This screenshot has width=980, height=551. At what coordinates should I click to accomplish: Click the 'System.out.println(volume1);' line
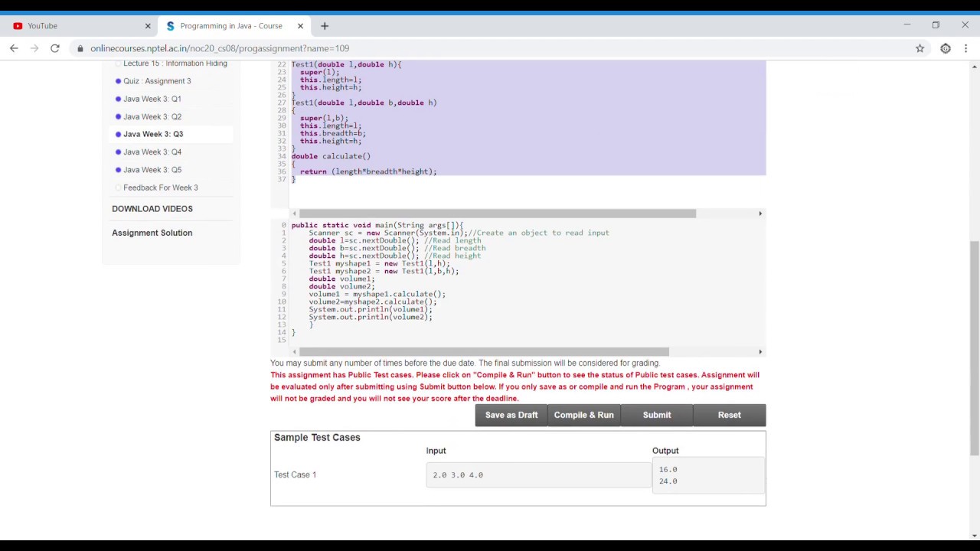pyautogui.click(x=371, y=309)
